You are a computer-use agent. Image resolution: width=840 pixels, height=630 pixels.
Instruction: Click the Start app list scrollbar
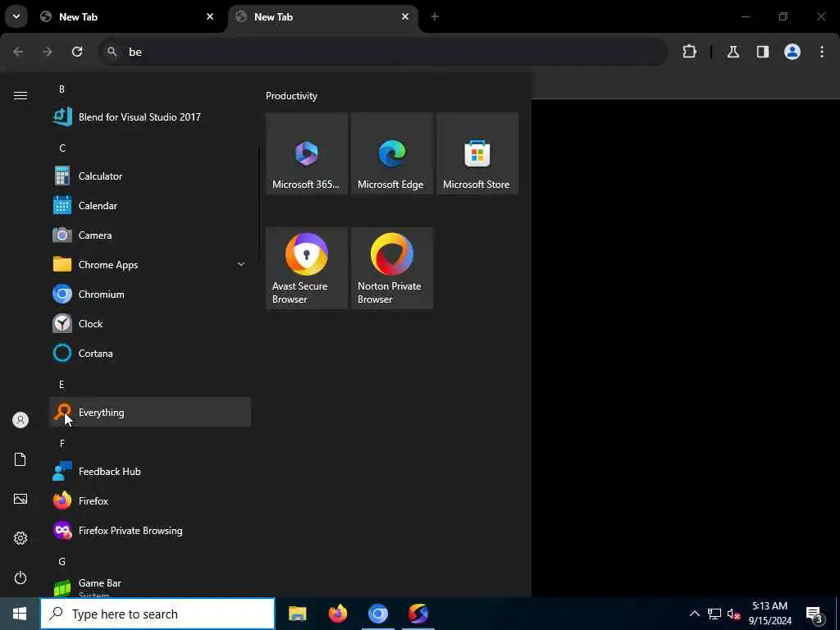pos(260,203)
